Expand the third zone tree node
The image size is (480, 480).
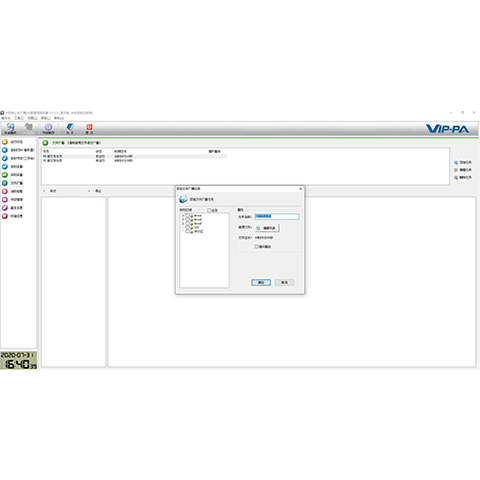[183, 224]
